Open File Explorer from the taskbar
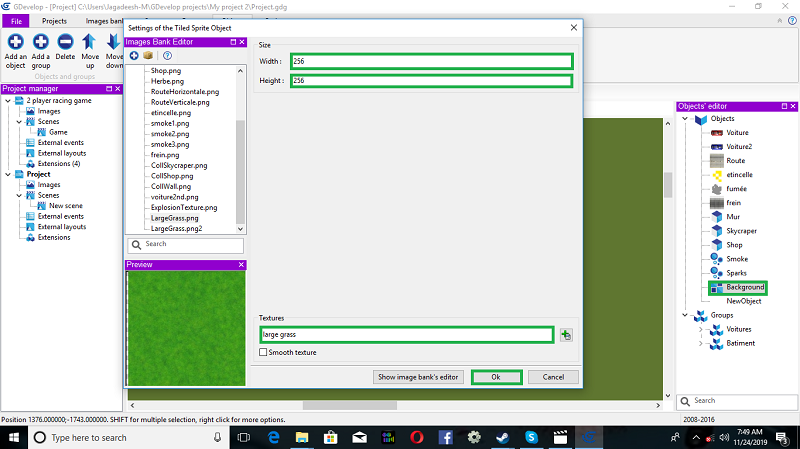This screenshot has width=800, height=449. (x=302, y=437)
